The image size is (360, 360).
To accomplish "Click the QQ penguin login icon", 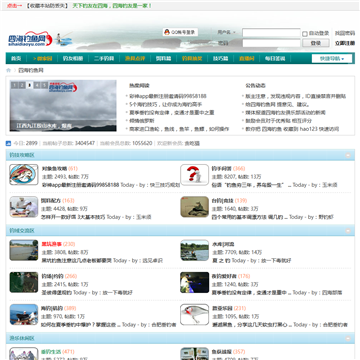I will [x=167, y=32].
